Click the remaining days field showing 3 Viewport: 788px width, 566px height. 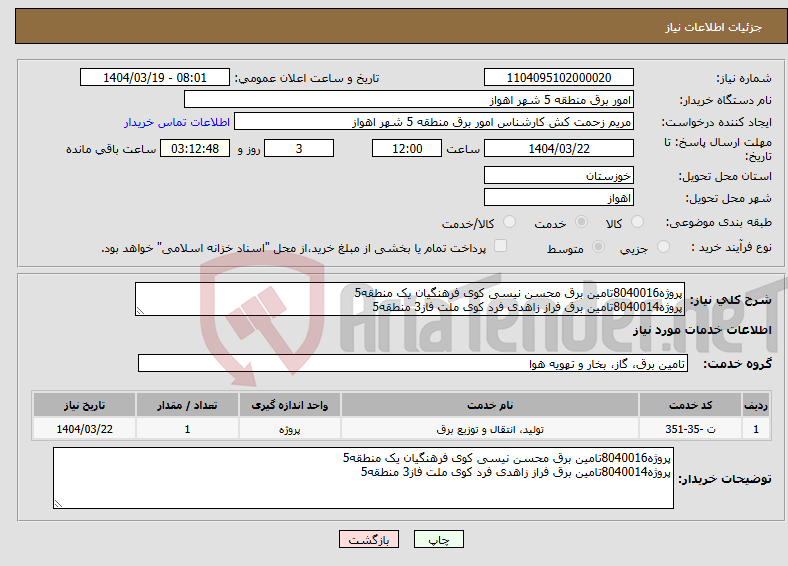pos(299,148)
